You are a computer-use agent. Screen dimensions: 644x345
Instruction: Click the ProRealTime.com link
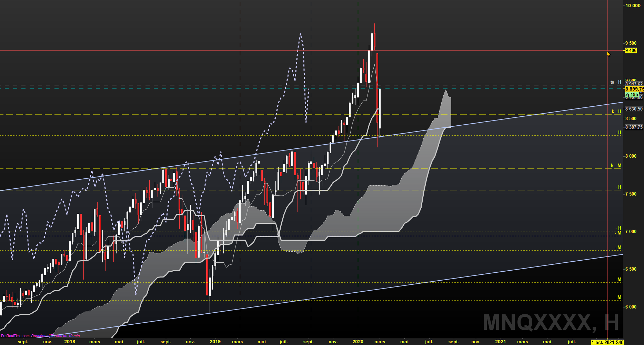click(x=15, y=336)
